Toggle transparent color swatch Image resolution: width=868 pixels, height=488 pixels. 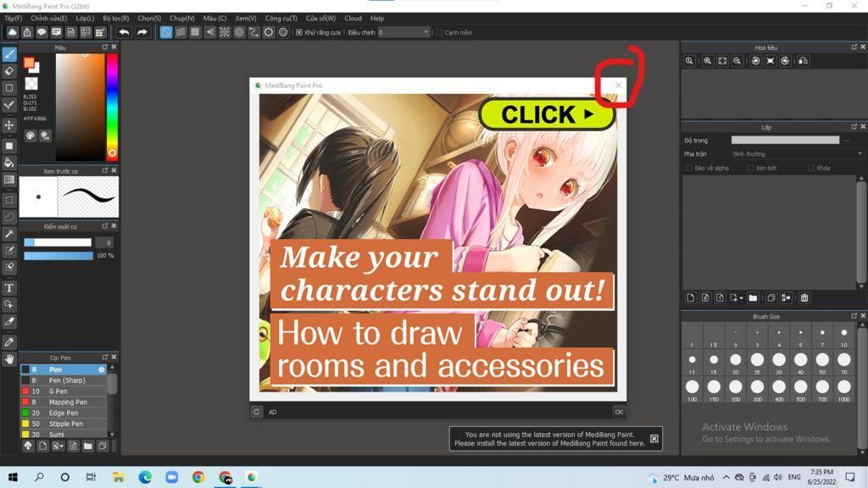[31, 84]
